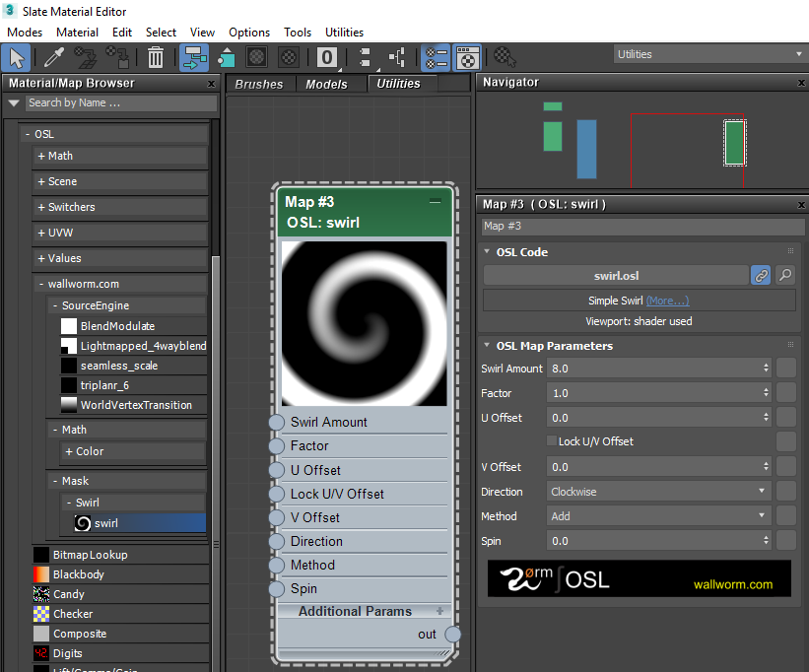Image resolution: width=809 pixels, height=672 pixels.
Task: Click Lay Out Children icon
Action: [397, 57]
